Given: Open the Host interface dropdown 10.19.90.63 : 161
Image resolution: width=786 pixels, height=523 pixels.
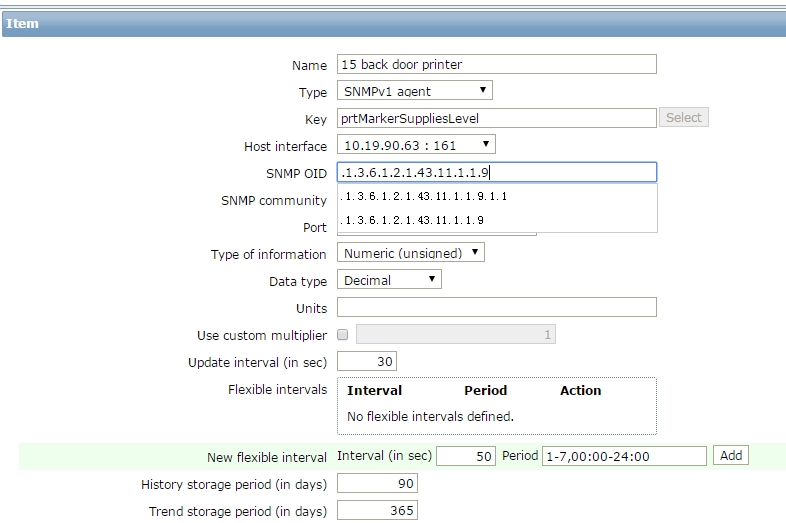Looking at the screenshot, I should (416, 145).
